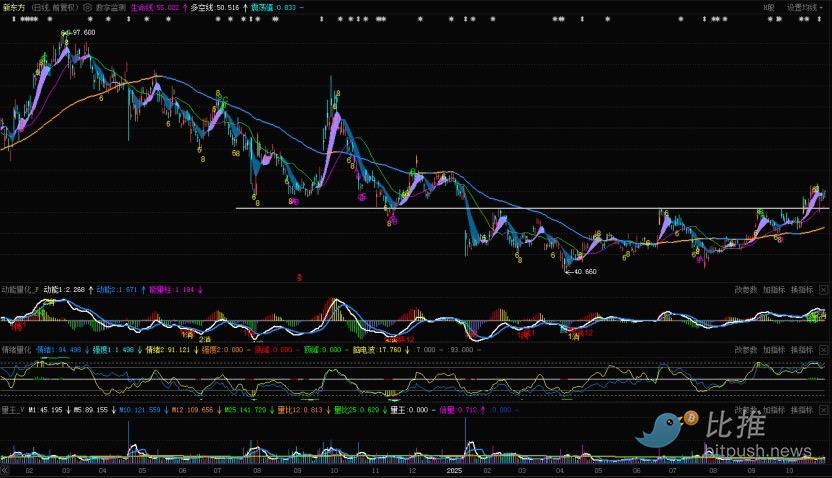Click 改参数 in the 动能量化 panel

(746, 290)
